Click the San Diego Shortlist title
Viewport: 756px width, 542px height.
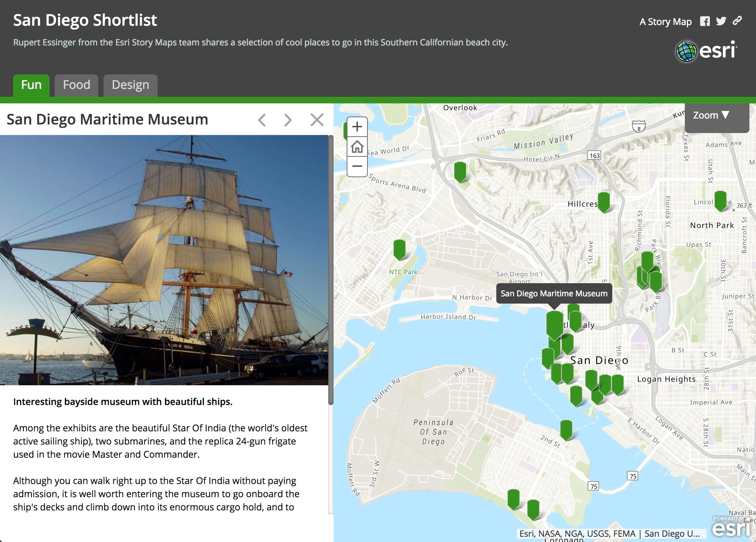[85, 20]
